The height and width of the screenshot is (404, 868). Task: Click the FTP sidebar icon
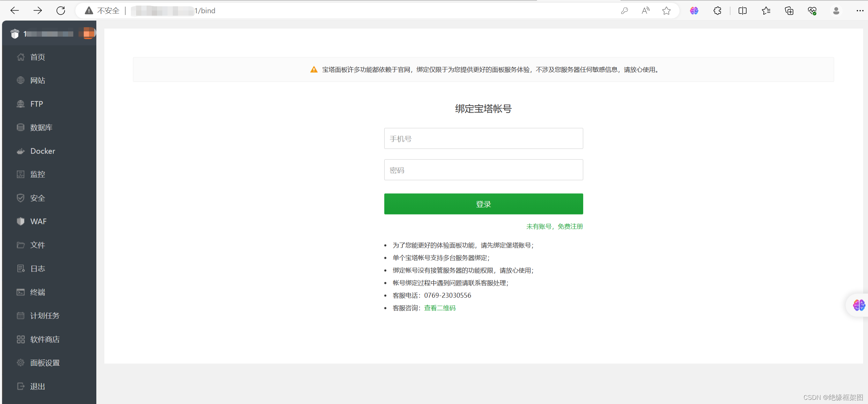pyautogui.click(x=21, y=104)
